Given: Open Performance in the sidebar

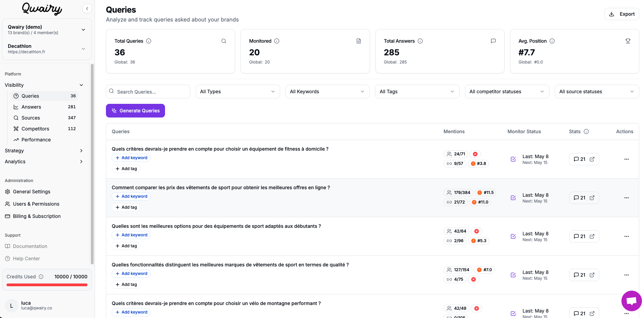Looking at the screenshot, I should click(44, 140).
